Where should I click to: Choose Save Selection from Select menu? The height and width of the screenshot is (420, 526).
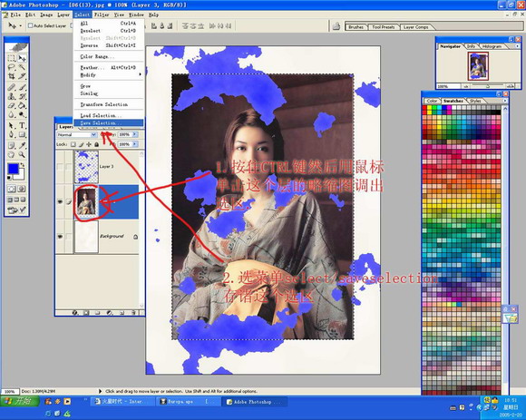[x=109, y=123]
